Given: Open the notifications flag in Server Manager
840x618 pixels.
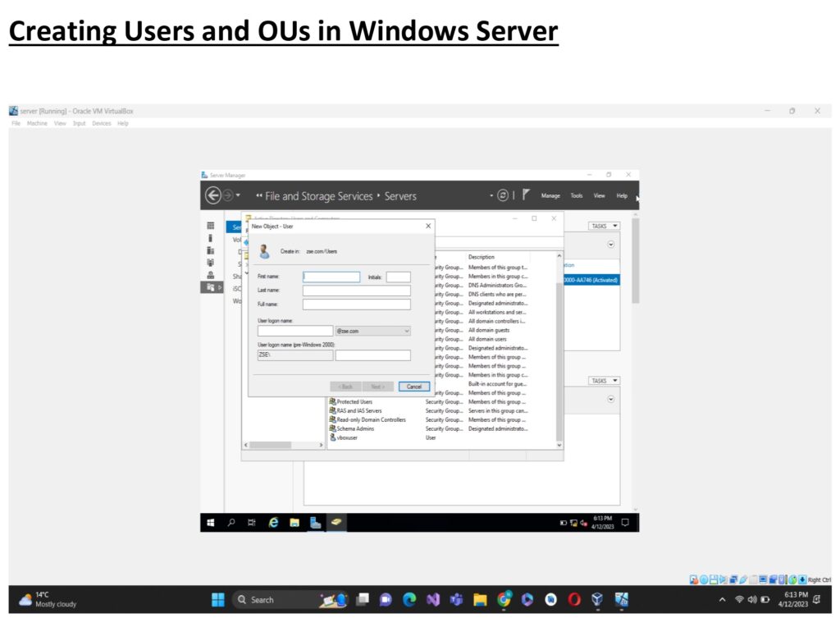Looking at the screenshot, I should coord(526,195).
